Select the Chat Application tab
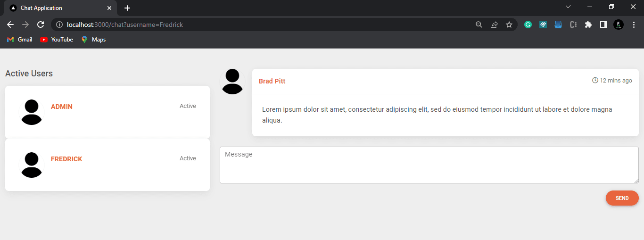The height and width of the screenshot is (240, 644). [x=57, y=8]
